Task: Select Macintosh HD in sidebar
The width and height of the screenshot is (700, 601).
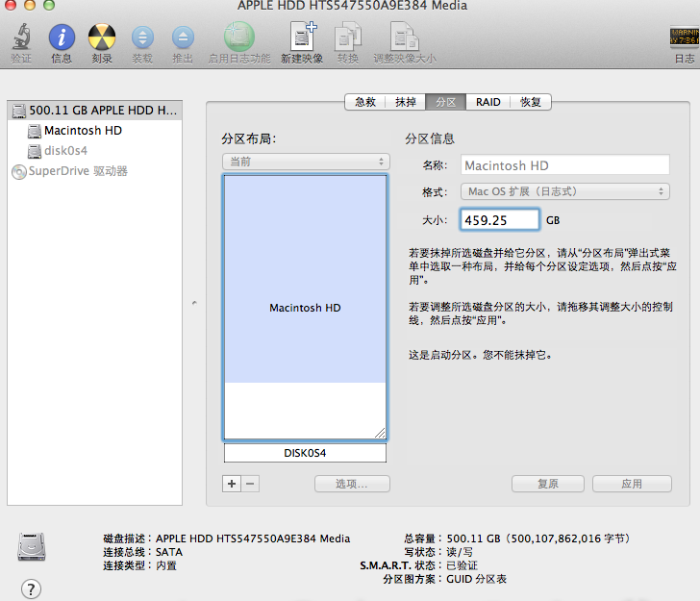Action: pyautogui.click(x=94, y=131)
